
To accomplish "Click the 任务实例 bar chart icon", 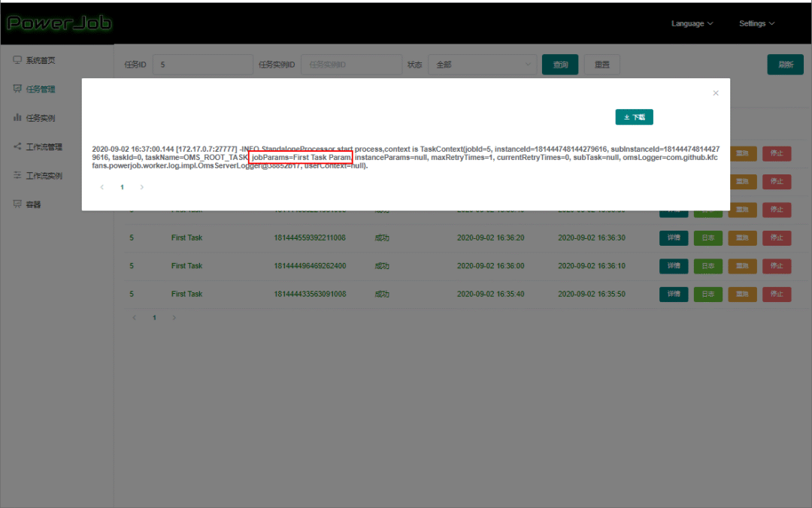I will tap(17, 118).
